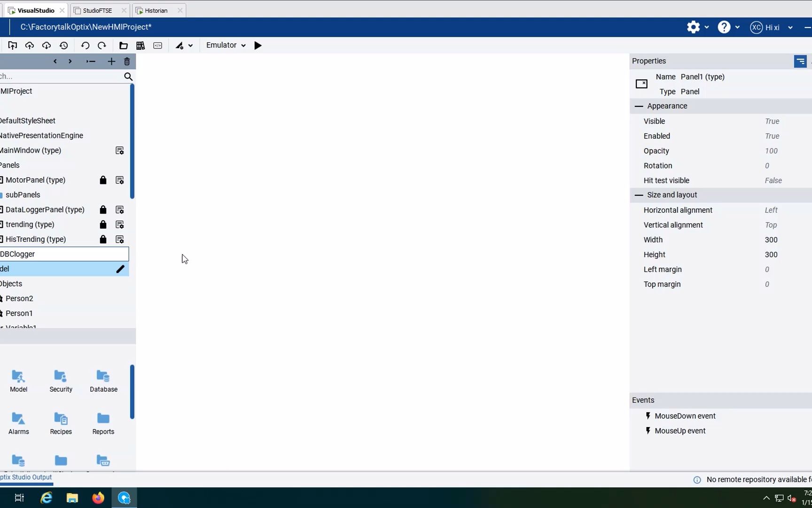Screen dimensions: 812x508
Task: Click the Enabled property True value
Action: click(x=772, y=136)
